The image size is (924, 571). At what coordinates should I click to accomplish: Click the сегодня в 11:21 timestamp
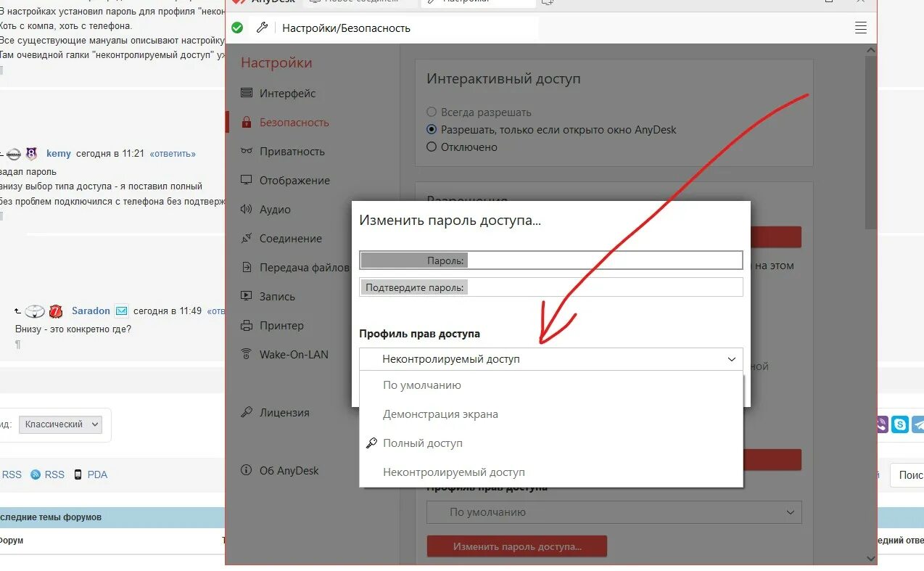coord(110,154)
